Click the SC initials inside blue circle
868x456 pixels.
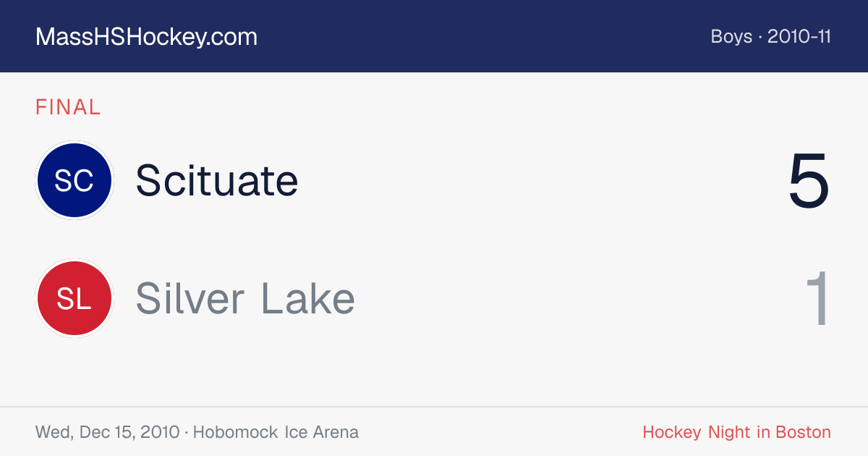[x=75, y=180]
